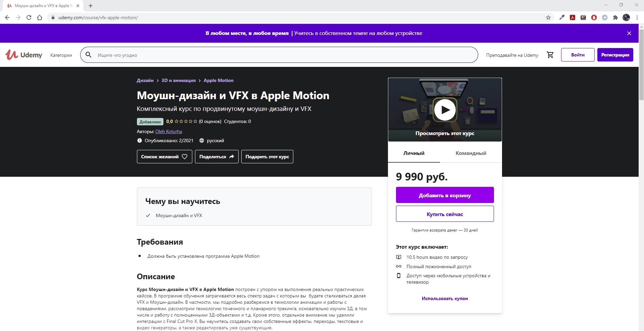Click the Добавлено badge
This screenshot has height=331, width=644.
150,122
